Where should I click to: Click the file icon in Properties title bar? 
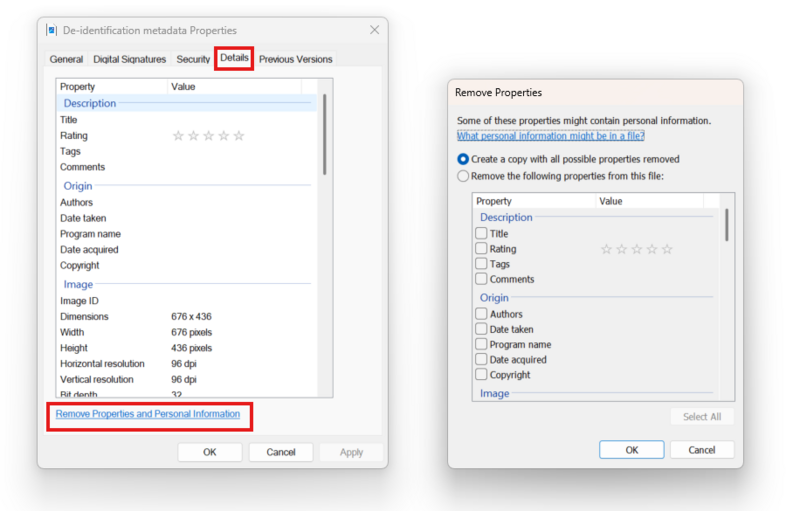(x=52, y=30)
